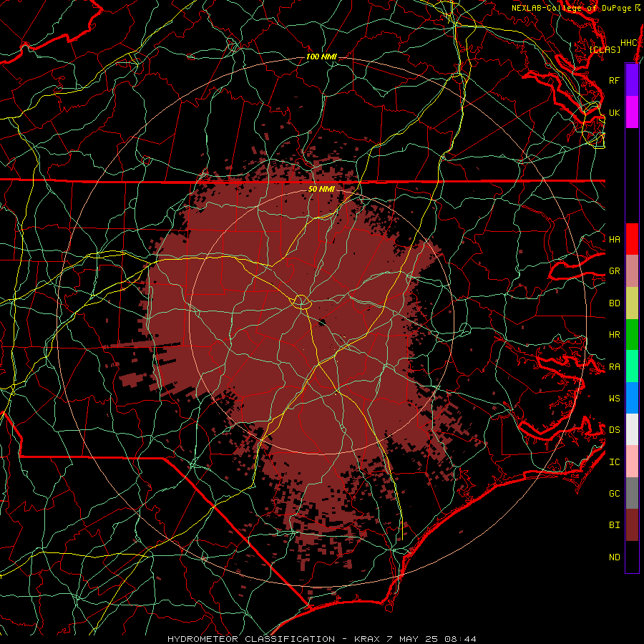
Task: Click the "RF" legend label
Action: pyautogui.click(x=615, y=80)
